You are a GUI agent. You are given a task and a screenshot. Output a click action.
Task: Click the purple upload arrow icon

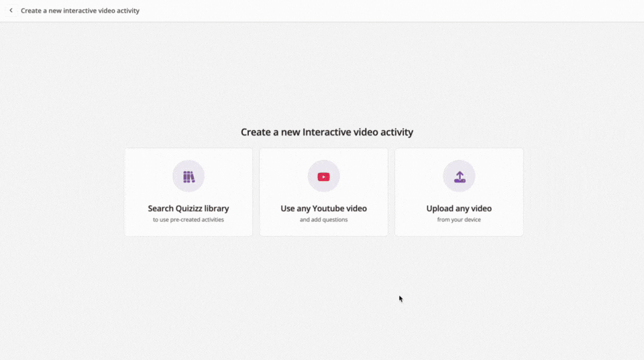tap(459, 177)
